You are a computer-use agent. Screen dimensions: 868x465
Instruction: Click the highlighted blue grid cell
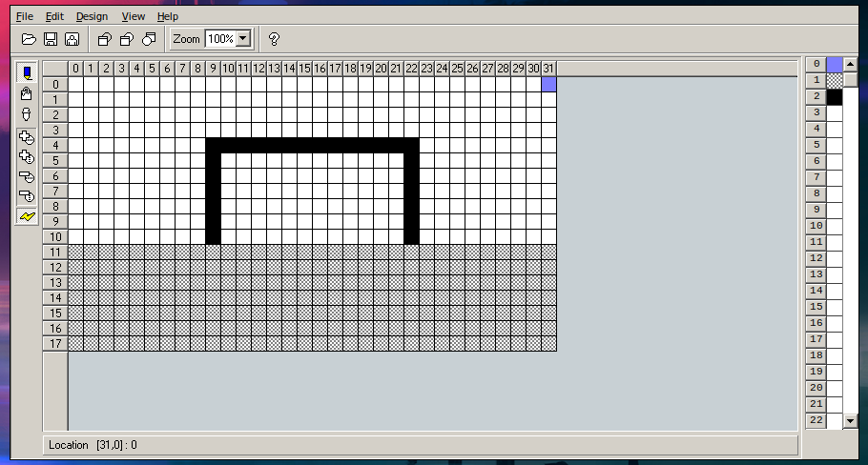point(549,85)
